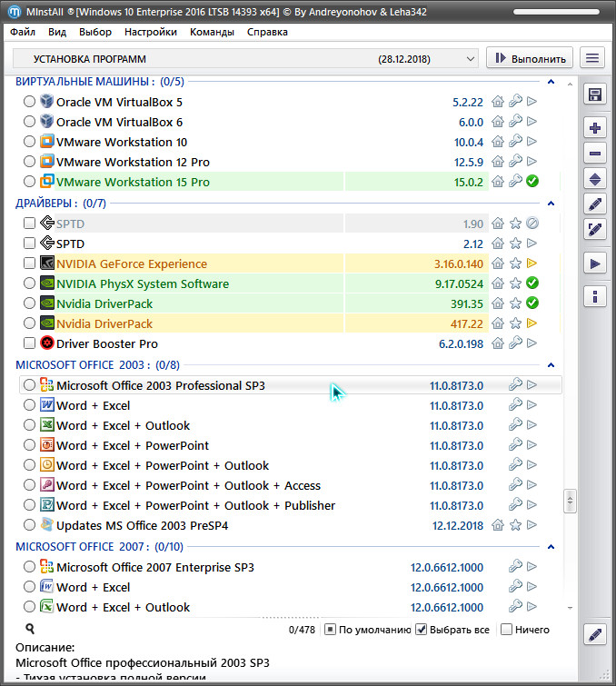Click the hamburger menu icon beside Выполнить
Screen dimensions: 616x686
tap(592, 58)
